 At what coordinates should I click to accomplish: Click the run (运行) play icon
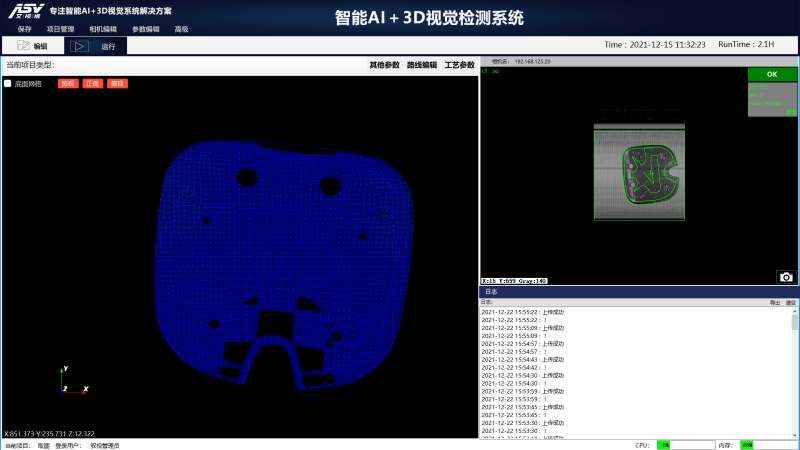(79, 46)
